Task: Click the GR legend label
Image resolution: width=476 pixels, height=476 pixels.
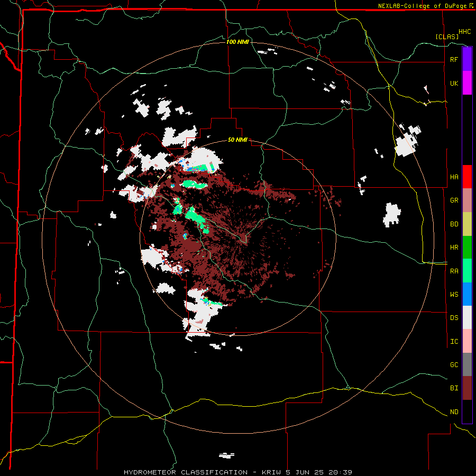Action: [x=454, y=200]
